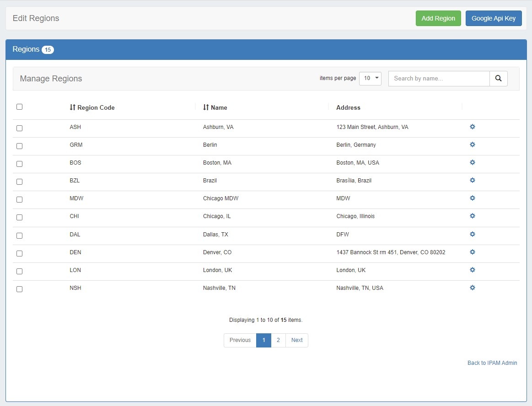This screenshot has width=532, height=406.
Task: Open the items per page dropdown
Action: point(370,79)
